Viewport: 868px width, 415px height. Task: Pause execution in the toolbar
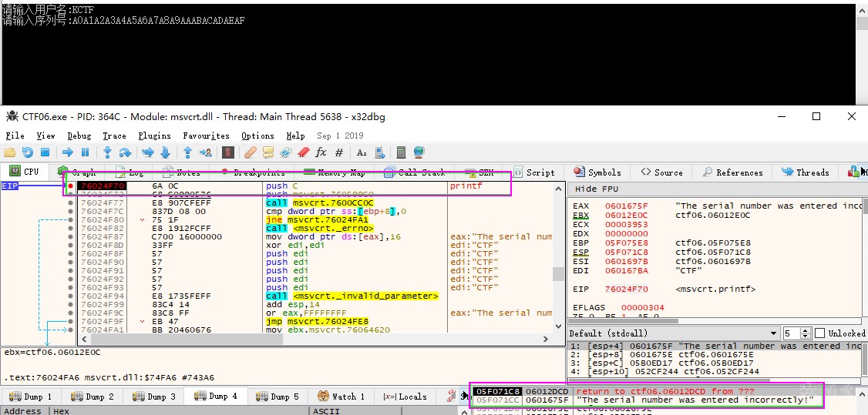[86, 152]
